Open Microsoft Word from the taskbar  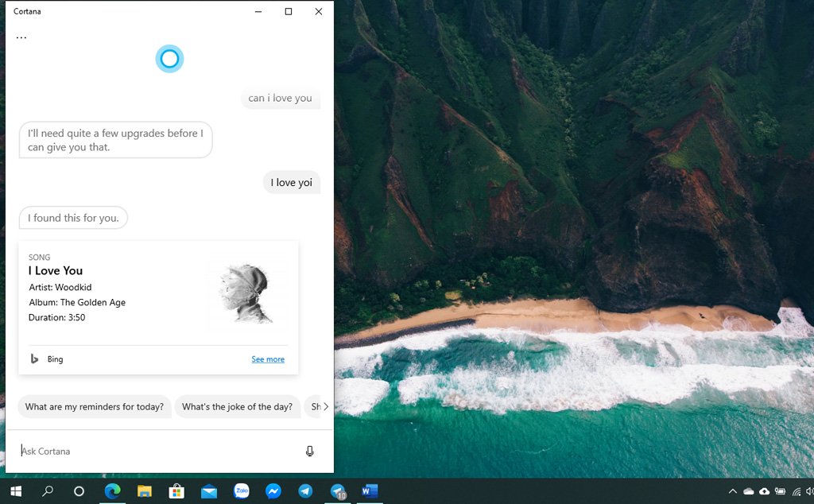[370, 491]
